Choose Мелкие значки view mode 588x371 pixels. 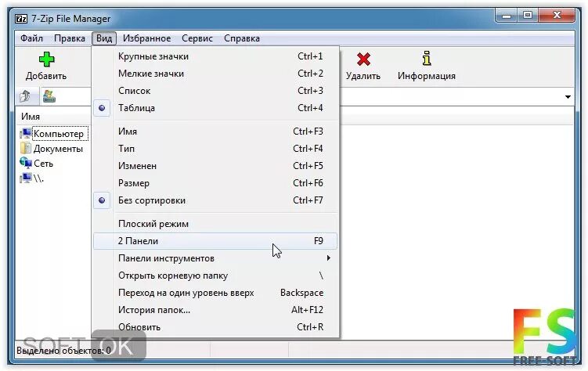tap(215, 74)
